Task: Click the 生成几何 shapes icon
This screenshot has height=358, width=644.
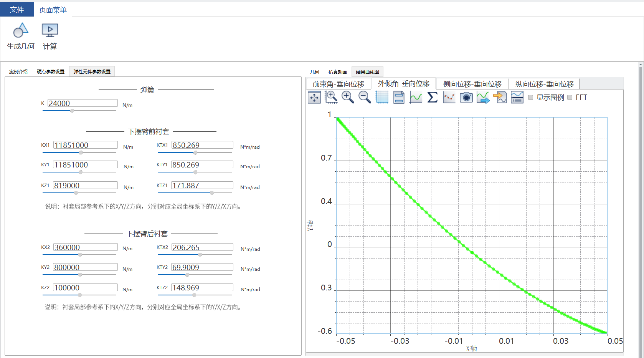Action: [21, 30]
